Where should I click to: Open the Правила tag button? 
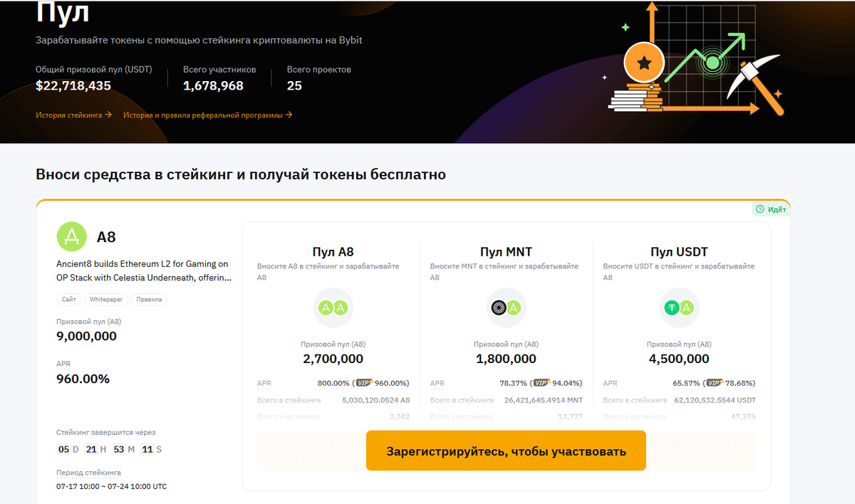click(149, 300)
